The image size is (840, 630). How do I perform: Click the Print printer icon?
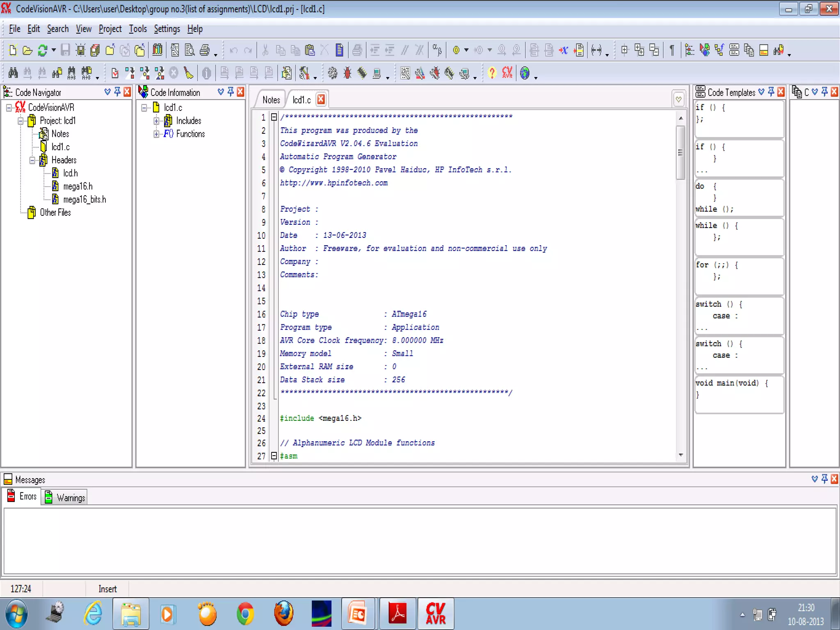pyautogui.click(x=205, y=50)
